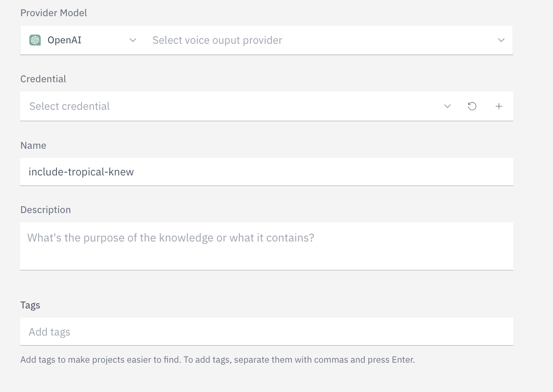
Task: Click the OpenAI logo icon
Action: point(35,40)
